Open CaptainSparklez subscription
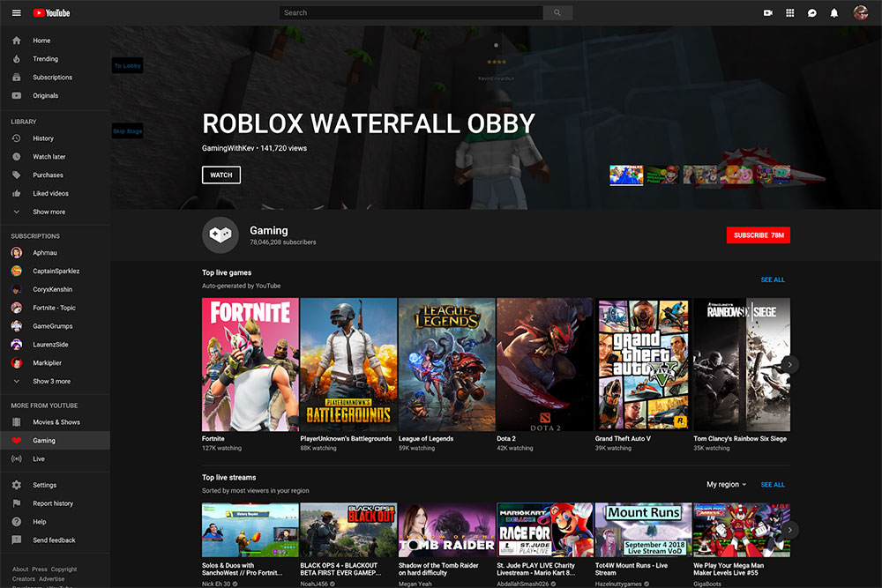 pyautogui.click(x=55, y=271)
